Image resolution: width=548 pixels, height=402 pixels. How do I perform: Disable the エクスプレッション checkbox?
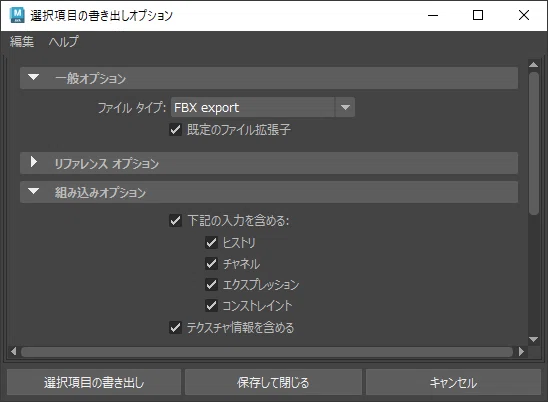point(211,285)
